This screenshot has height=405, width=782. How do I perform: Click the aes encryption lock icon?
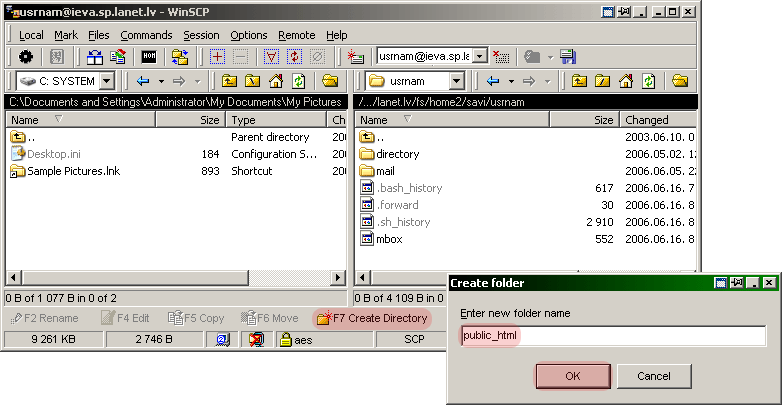[286, 340]
